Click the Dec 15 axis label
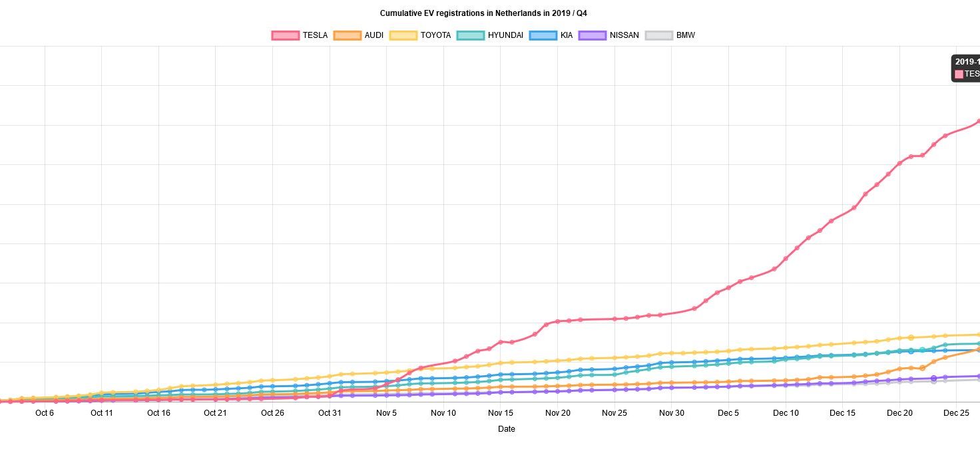This screenshot has width=980, height=453. point(843,413)
